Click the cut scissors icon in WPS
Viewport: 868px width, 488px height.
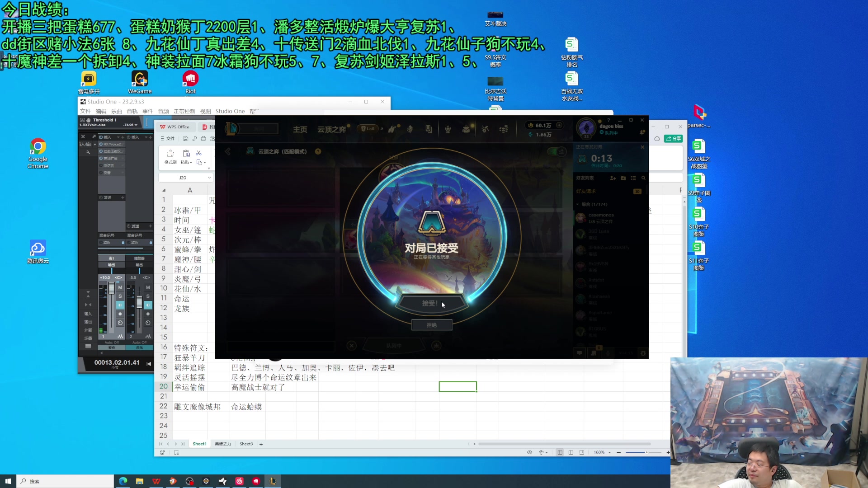pos(198,153)
